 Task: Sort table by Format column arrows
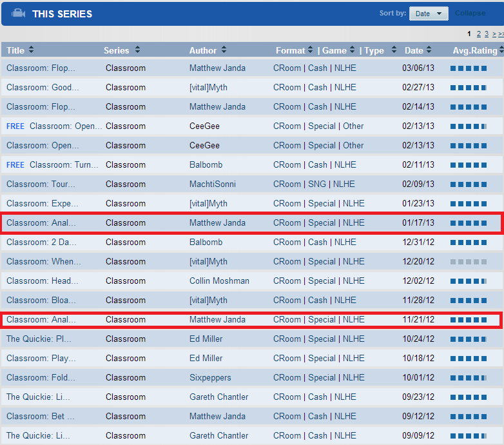coord(310,50)
